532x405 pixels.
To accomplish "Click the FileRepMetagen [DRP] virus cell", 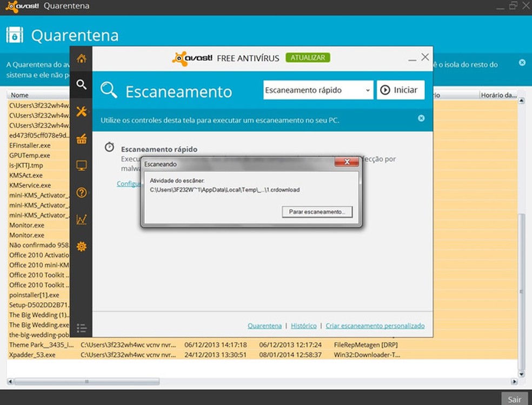I will (x=365, y=345).
